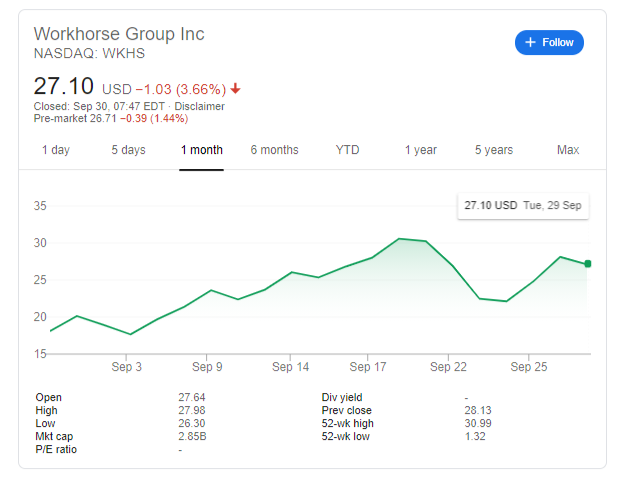Image resolution: width=621 pixels, height=481 pixels.
Task: Click the Prev close label
Action: (347, 410)
